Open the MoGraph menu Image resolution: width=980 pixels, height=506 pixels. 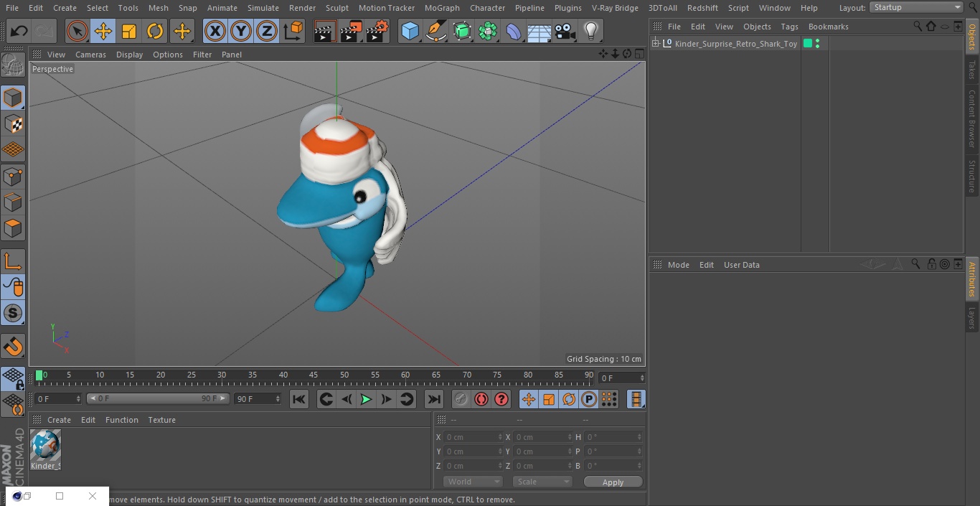442,8
